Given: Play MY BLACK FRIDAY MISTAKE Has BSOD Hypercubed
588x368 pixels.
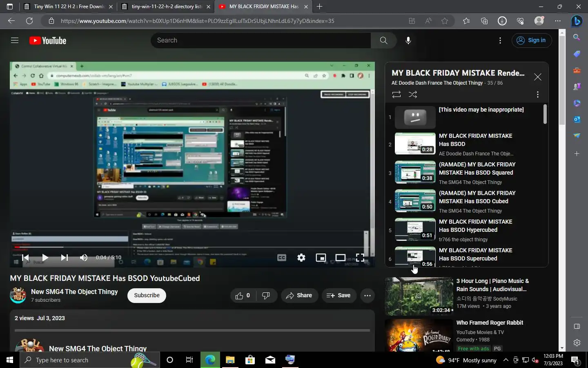Looking at the screenshot, I should point(465,230).
